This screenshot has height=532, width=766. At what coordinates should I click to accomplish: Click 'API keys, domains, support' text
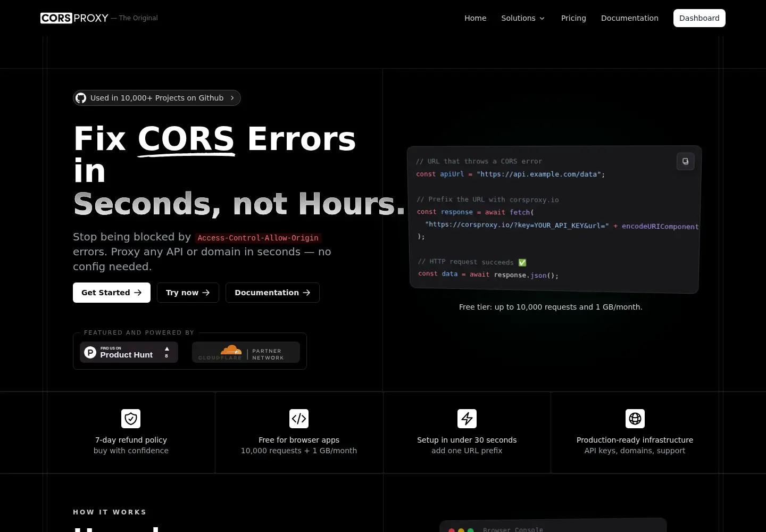pos(635,451)
